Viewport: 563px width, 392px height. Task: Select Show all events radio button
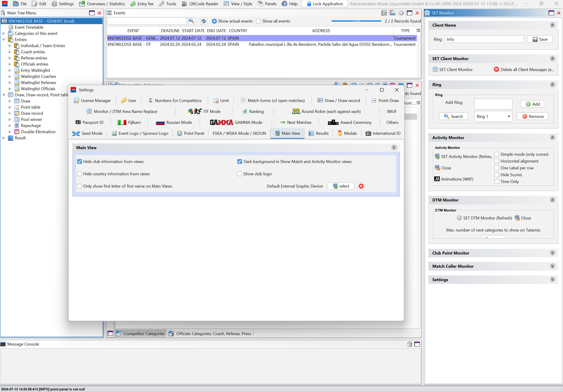[258, 21]
